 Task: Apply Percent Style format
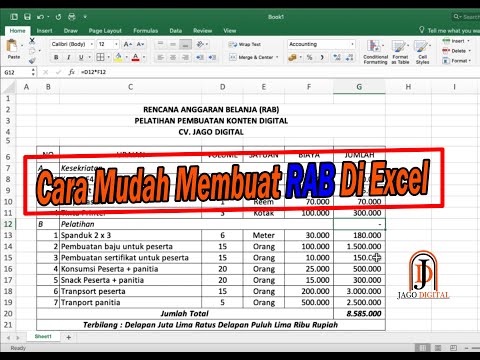[x=309, y=57]
